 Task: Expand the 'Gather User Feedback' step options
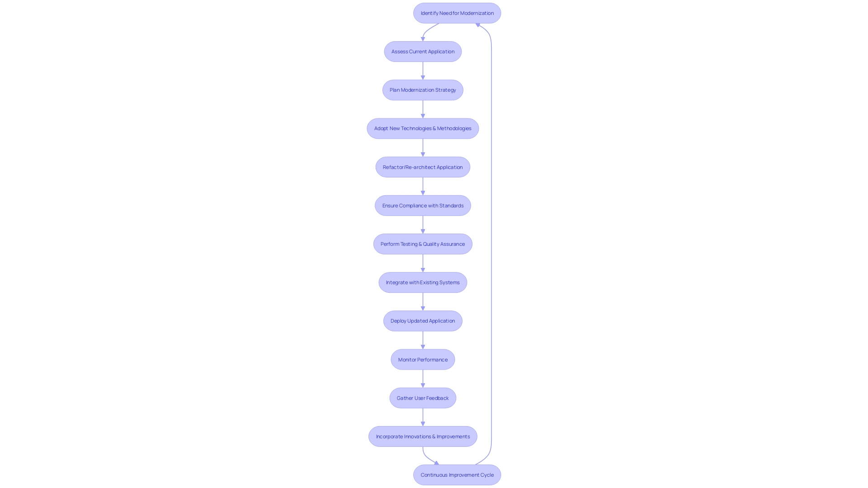[x=423, y=398]
